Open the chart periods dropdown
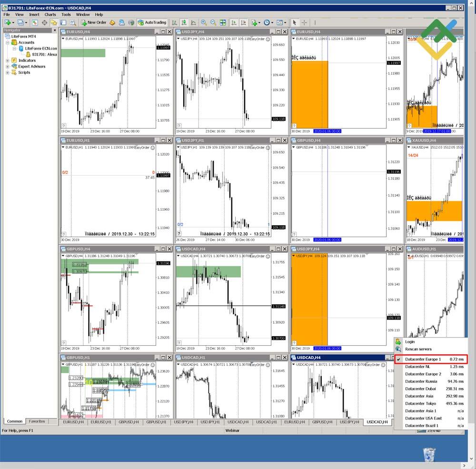Screen dimensions: 476x469 [273, 22]
